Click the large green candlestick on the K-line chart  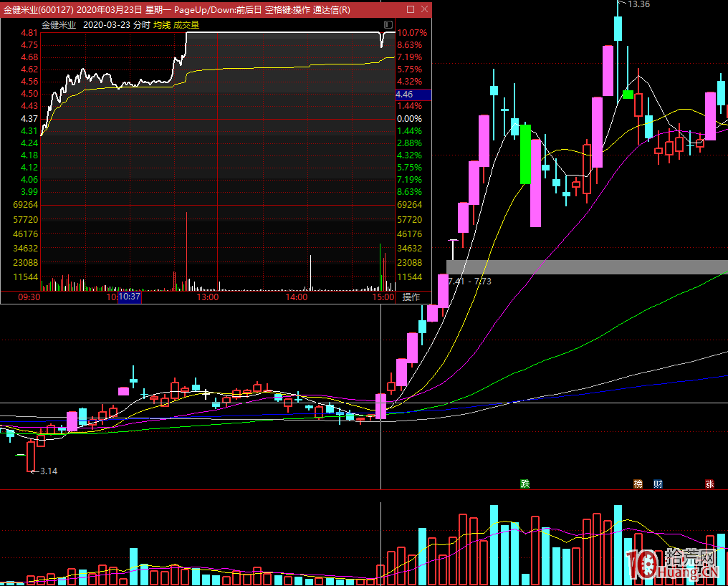click(526, 154)
